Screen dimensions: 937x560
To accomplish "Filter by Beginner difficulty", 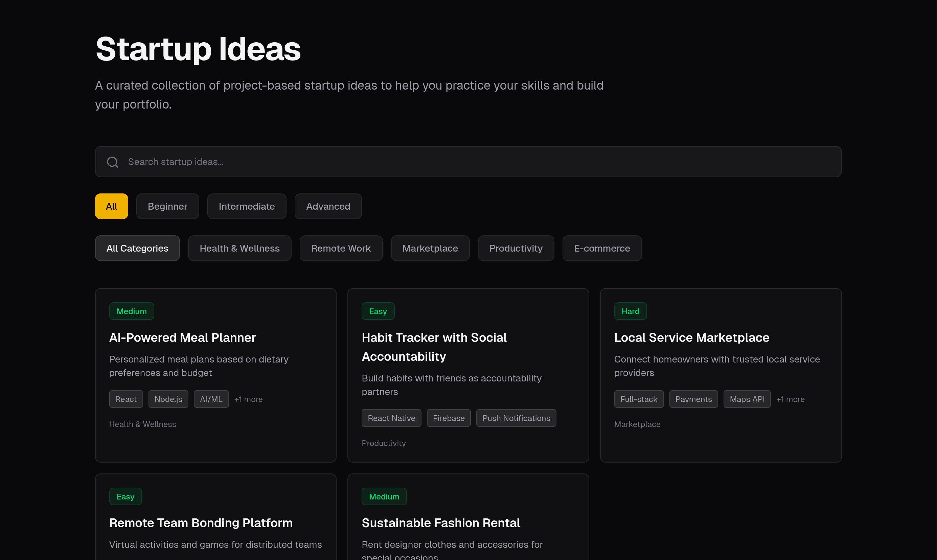I will point(167,206).
